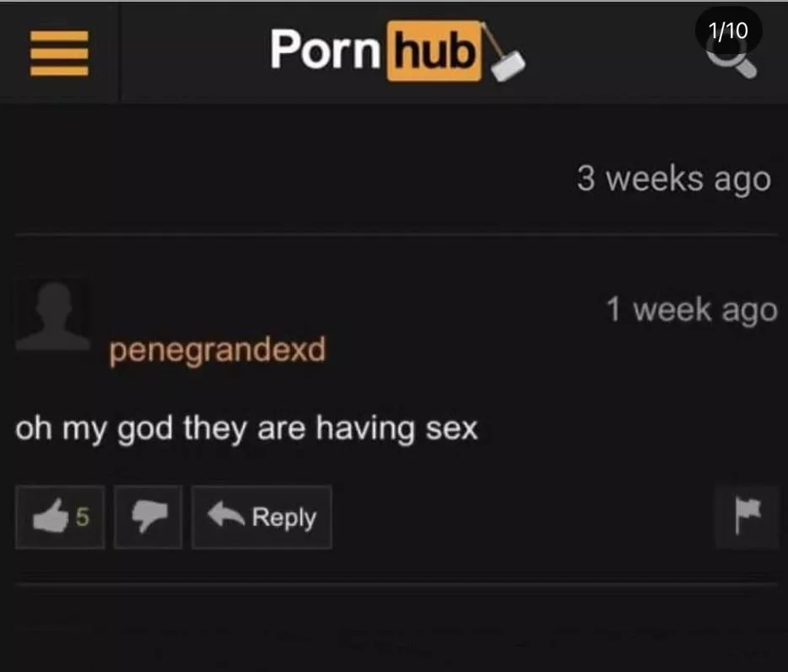Screen dimensions: 788x672
Task: Click the comment text "oh my god"
Action: pos(94,429)
